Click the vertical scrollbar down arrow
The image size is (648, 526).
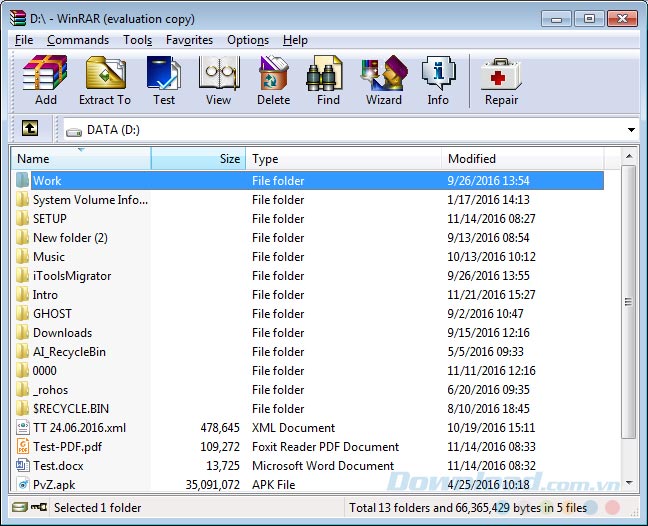pos(629,484)
